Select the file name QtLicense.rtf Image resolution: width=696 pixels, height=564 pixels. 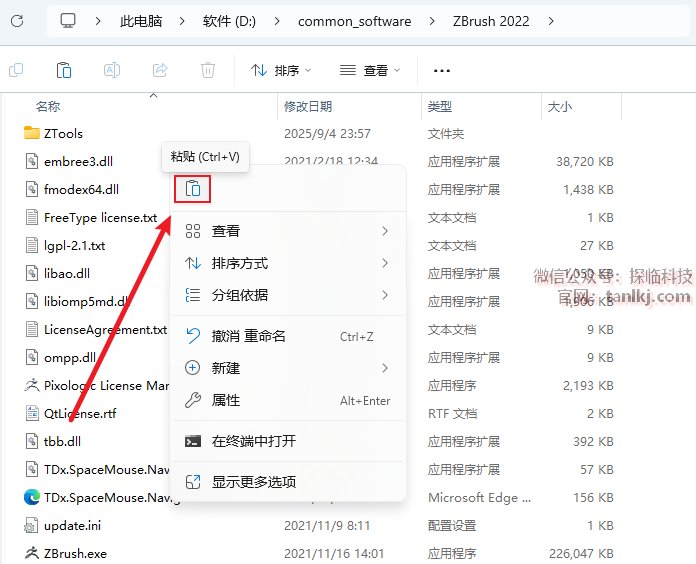[80, 414]
